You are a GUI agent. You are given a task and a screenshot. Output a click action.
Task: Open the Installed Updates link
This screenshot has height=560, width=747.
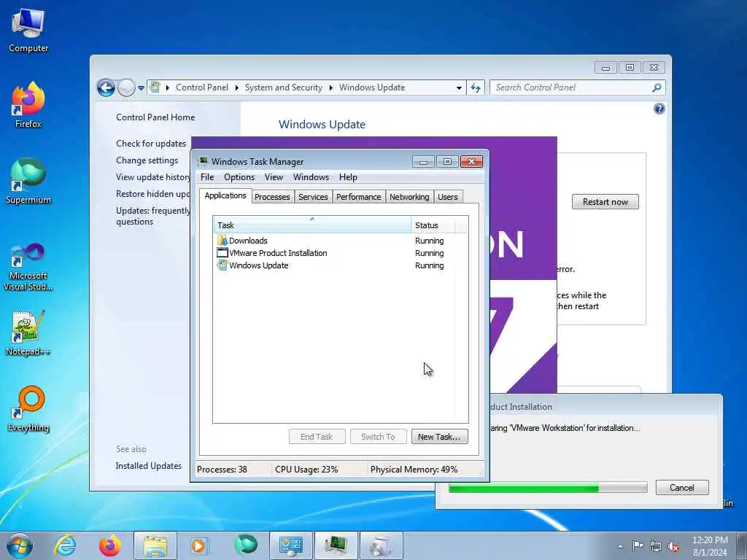click(x=149, y=466)
